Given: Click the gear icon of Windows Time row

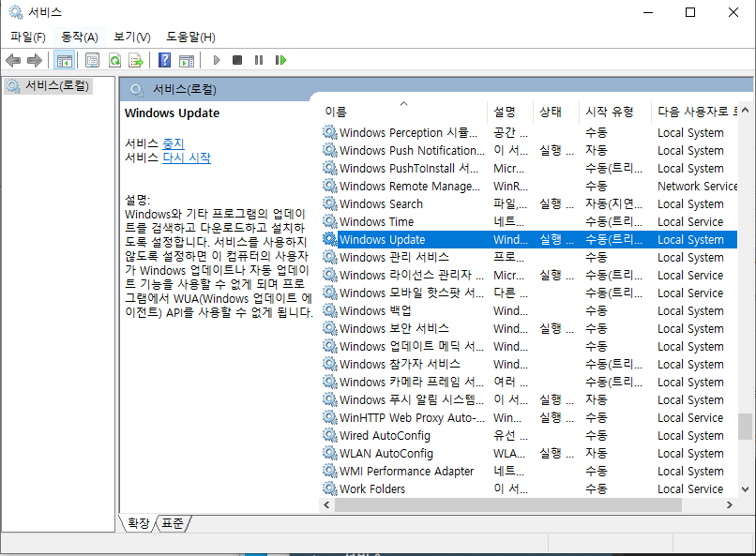Looking at the screenshot, I should click(330, 221).
